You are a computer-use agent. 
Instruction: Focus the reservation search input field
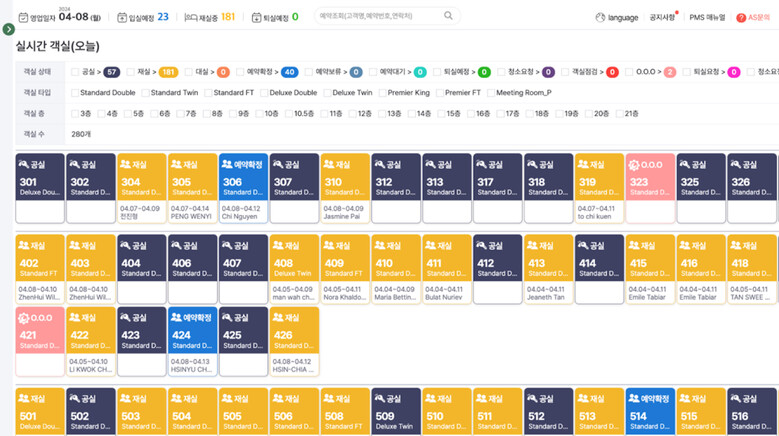tap(380, 16)
